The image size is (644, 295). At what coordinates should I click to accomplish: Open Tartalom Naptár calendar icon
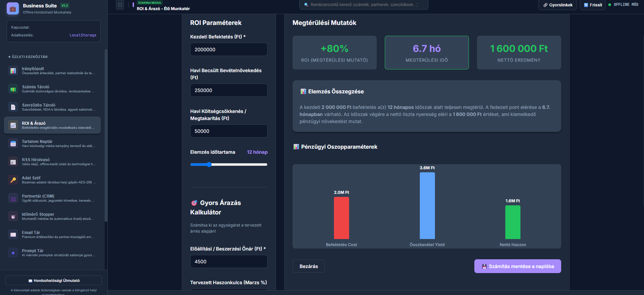click(x=13, y=144)
